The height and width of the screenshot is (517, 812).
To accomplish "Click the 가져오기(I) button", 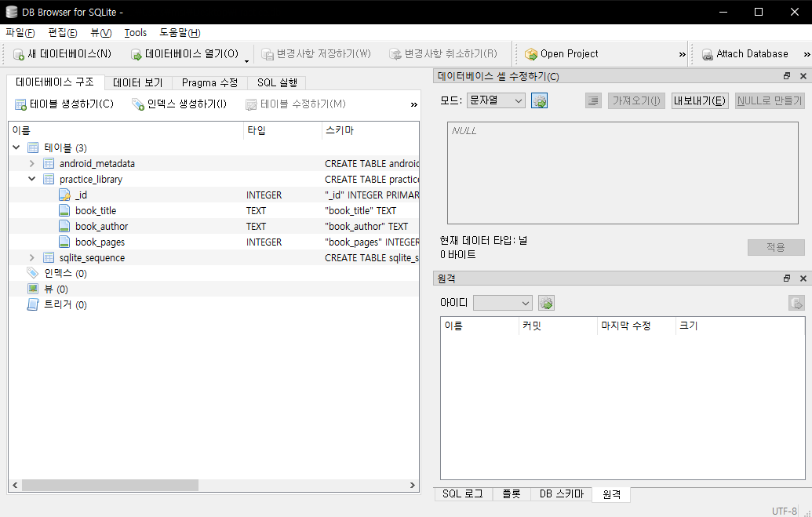I will pos(636,101).
